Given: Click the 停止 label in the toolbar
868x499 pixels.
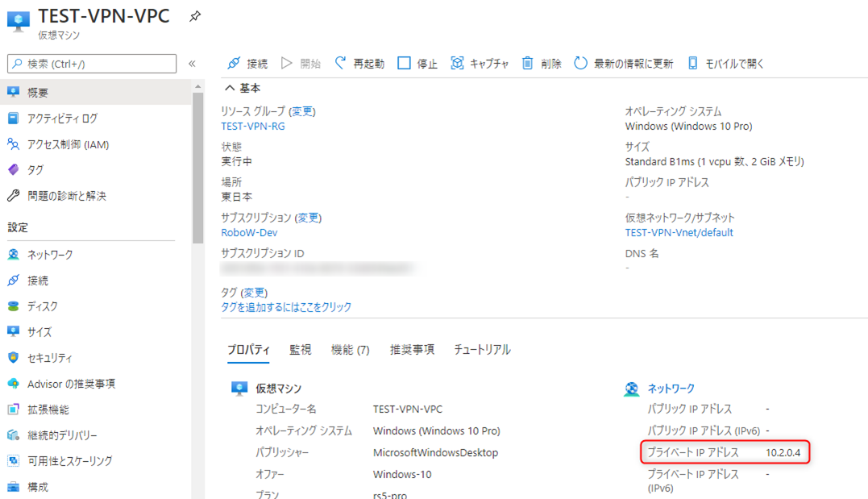Looking at the screenshot, I should (427, 64).
